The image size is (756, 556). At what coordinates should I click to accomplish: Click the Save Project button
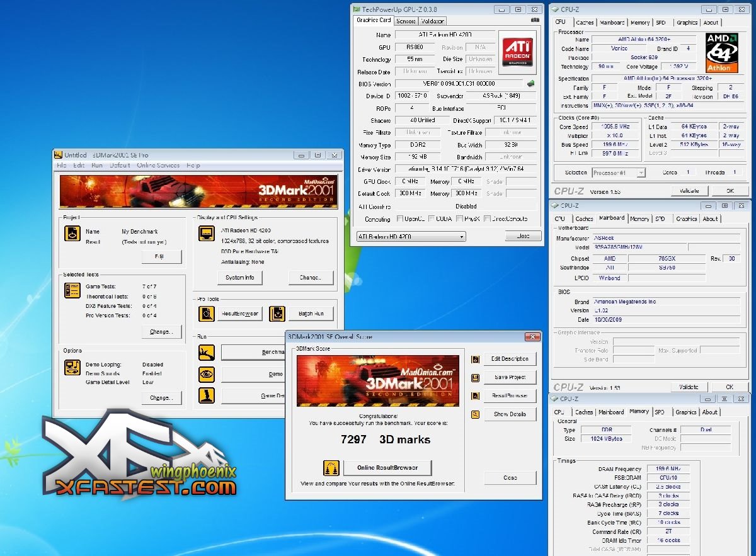click(510, 377)
